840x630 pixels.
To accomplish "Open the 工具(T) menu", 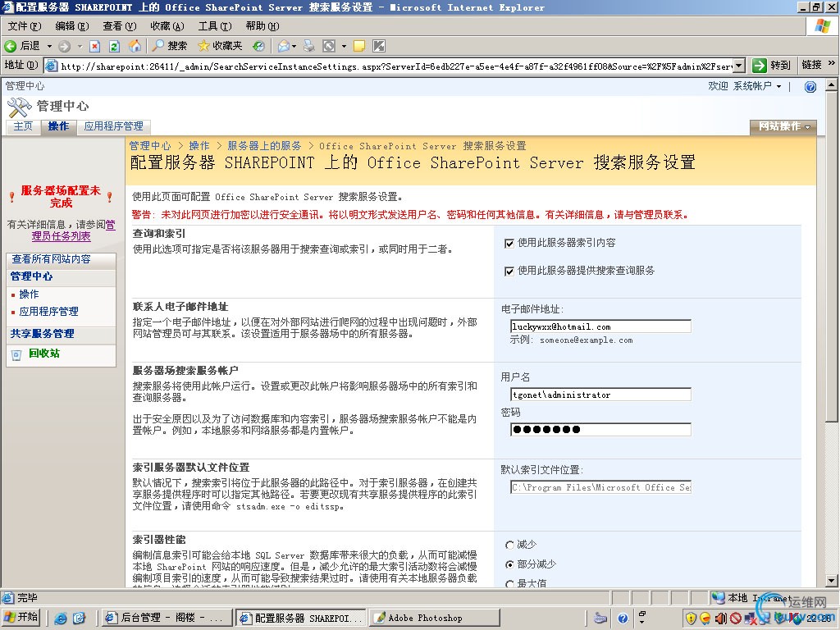I will tap(215, 25).
